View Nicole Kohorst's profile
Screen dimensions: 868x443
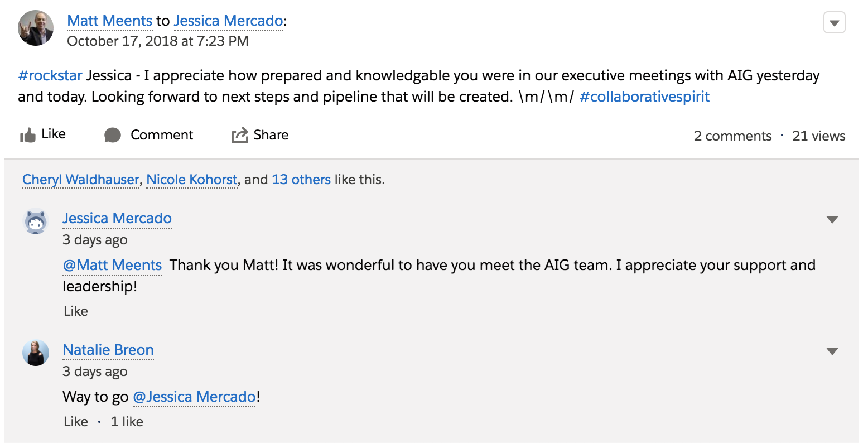tap(192, 180)
